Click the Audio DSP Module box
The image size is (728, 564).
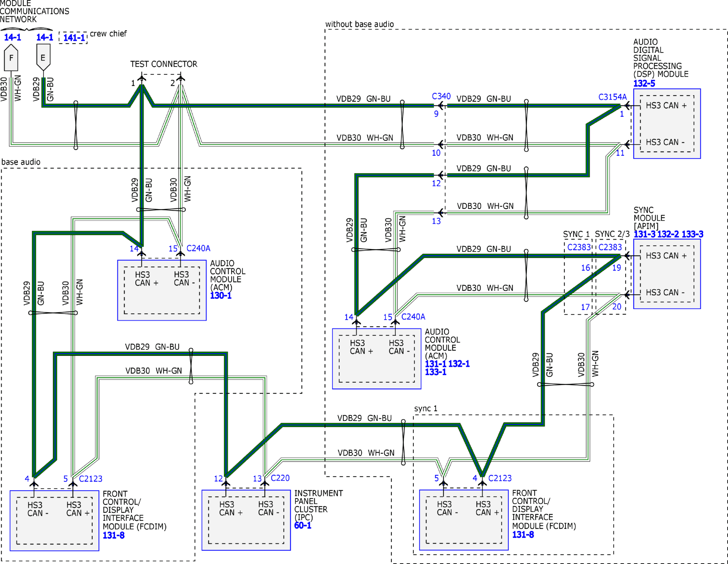666,123
